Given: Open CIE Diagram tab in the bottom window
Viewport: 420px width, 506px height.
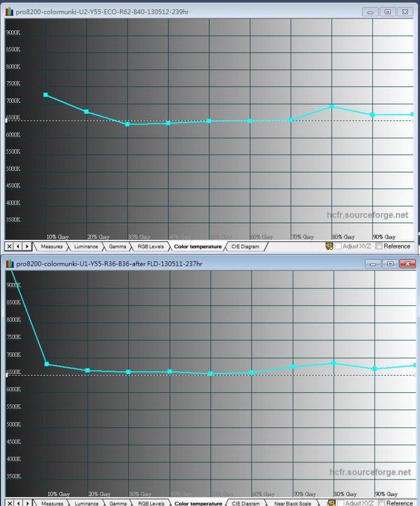Looking at the screenshot, I should (x=246, y=503).
